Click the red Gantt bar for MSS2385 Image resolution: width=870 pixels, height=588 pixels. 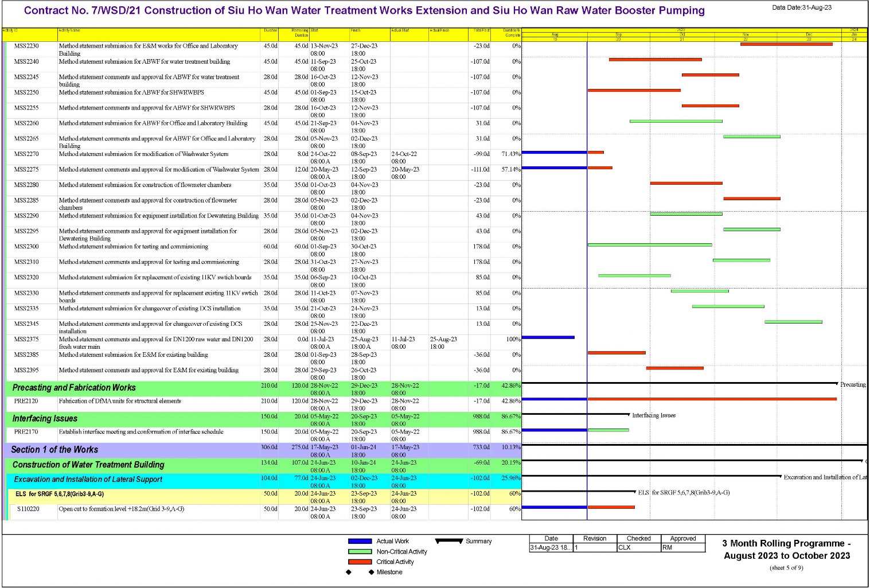tap(617, 353)
